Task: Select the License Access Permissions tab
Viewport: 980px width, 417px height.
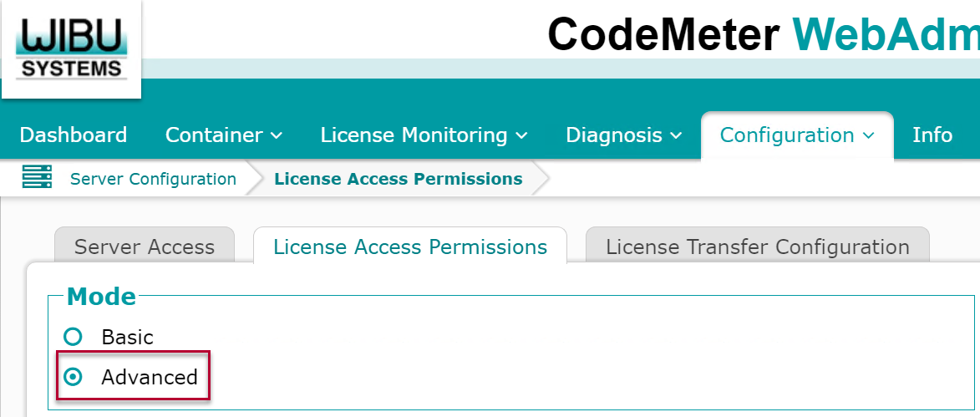Action: (410, 247)
